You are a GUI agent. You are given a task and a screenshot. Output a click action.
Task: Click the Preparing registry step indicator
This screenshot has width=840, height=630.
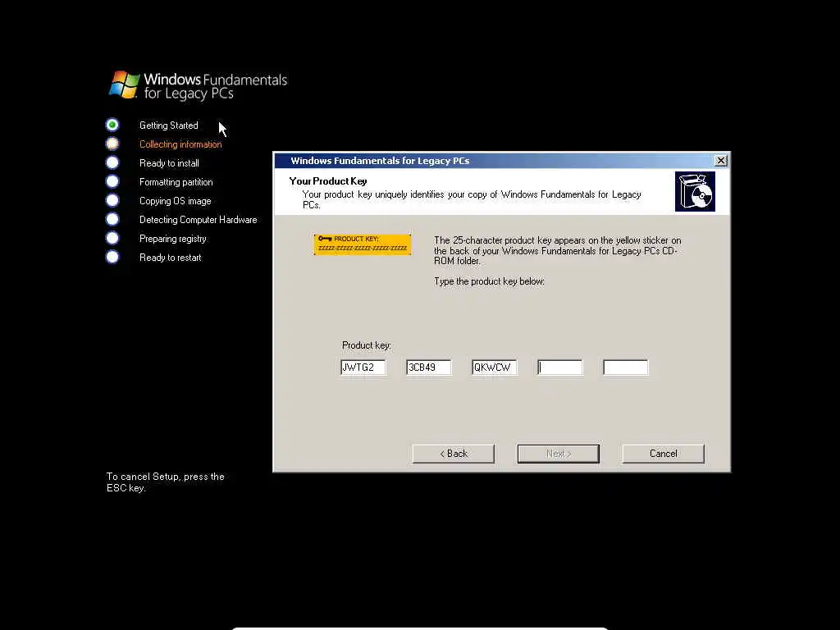(112, 238)
